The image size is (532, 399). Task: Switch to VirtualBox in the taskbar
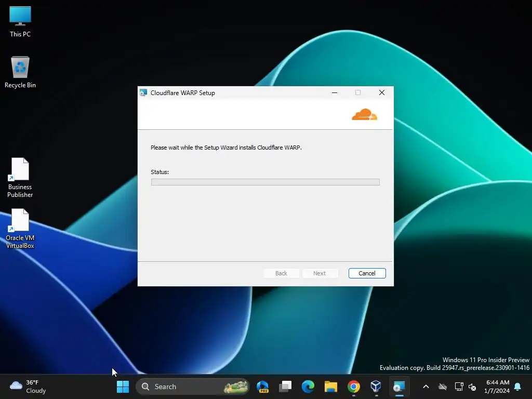pos(376,387)
